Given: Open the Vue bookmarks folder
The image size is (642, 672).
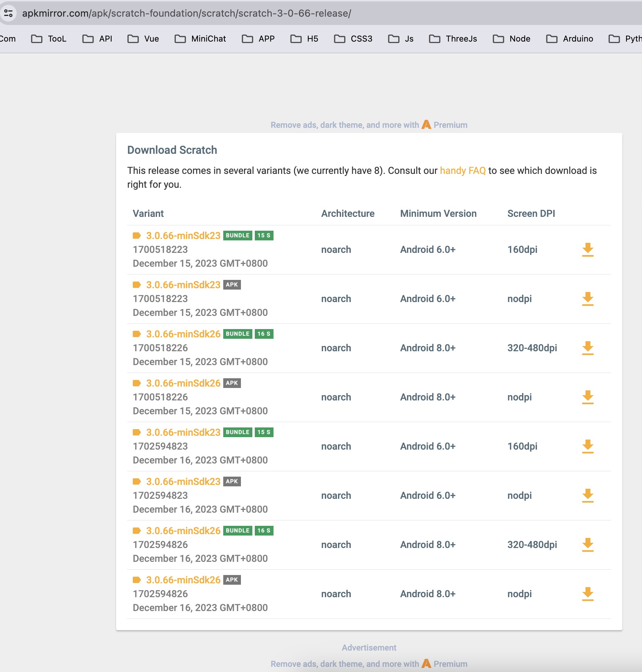Looking at the screenshot, I should click(x=143, y=39).
